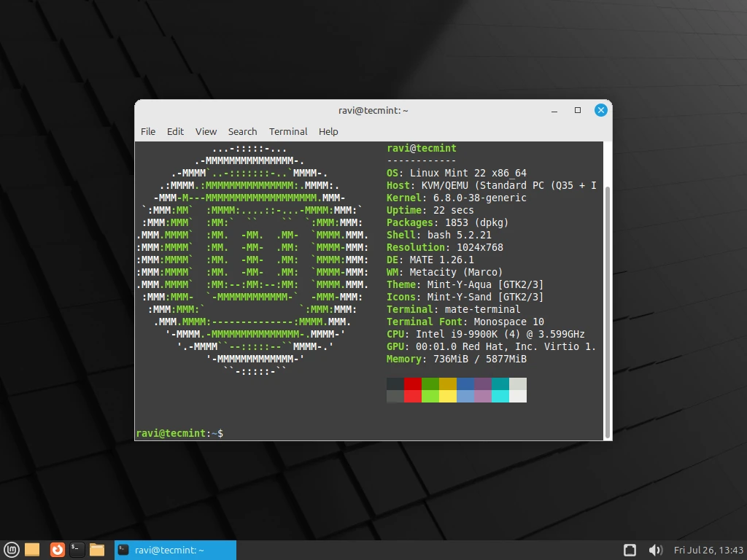
Task: Close the ravi@tecmint terminal window
Action: point(600,110)
